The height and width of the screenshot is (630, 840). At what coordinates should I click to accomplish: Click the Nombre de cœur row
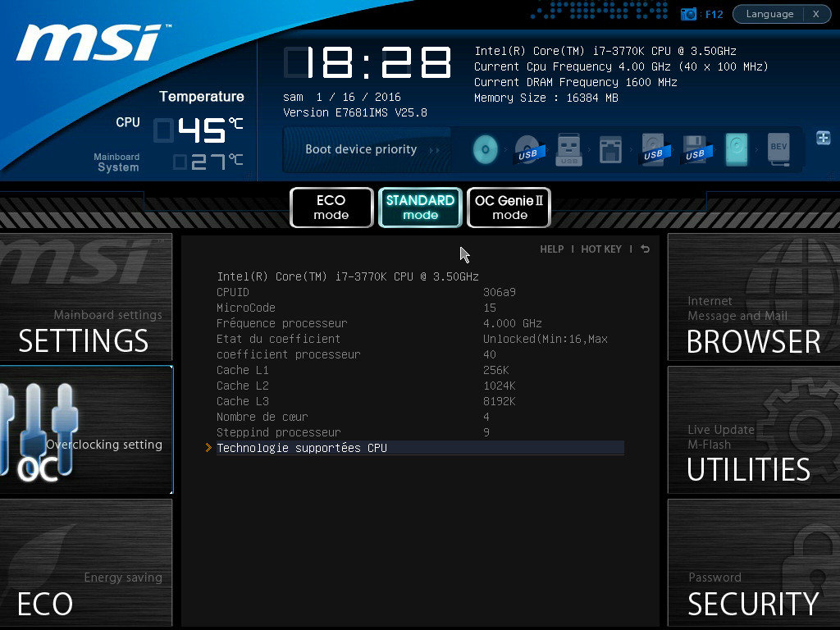coord(420,417)
